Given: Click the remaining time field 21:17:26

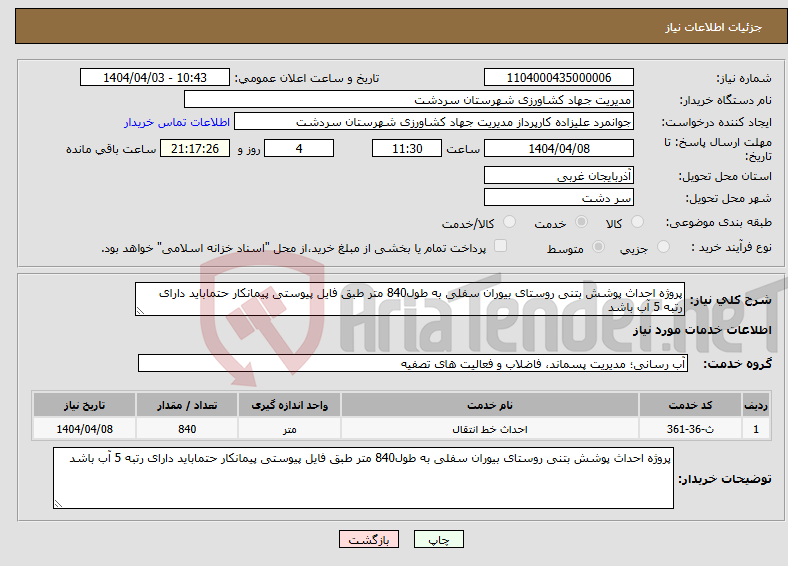Looking at the screenshot, I should click(x=195, y=148).
